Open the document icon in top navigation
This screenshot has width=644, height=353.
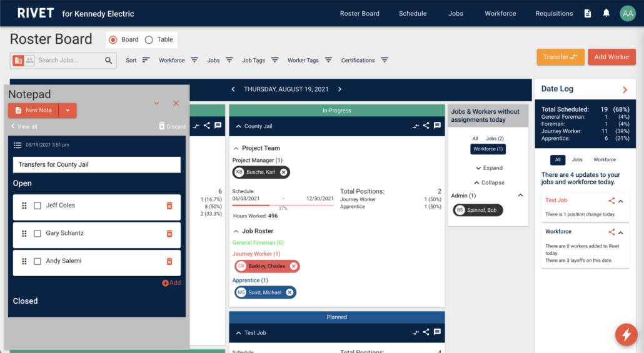[588, 14]
